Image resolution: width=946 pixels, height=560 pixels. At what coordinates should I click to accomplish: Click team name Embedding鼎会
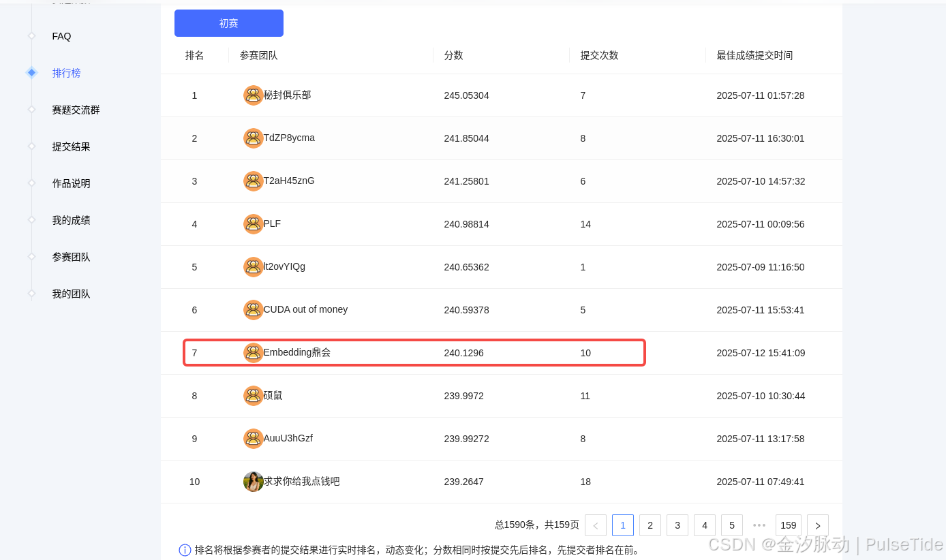[x=297, y=352]
